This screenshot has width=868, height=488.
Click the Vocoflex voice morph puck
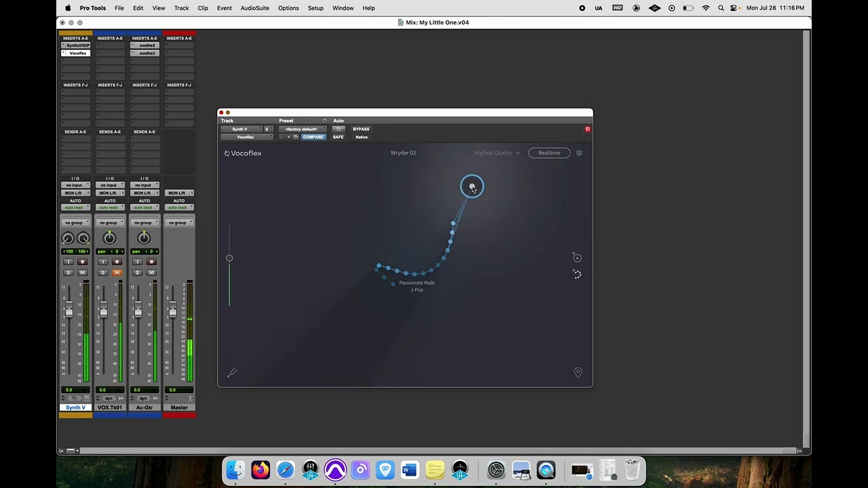click(472, 186)
